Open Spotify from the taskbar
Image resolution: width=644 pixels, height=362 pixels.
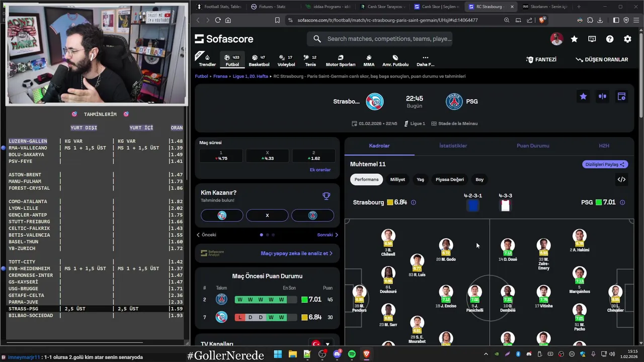(352, 354)
